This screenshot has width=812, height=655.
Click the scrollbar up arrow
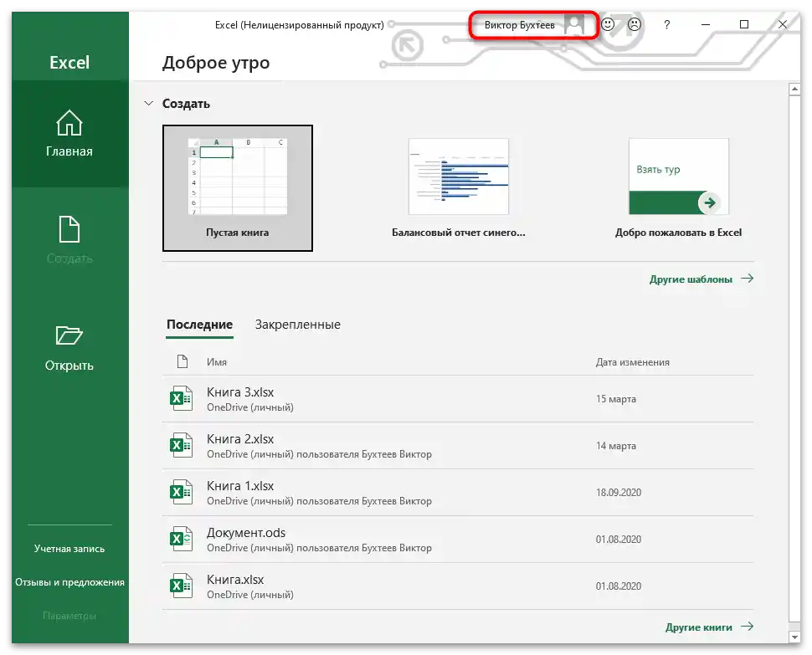tap(794, 89)
